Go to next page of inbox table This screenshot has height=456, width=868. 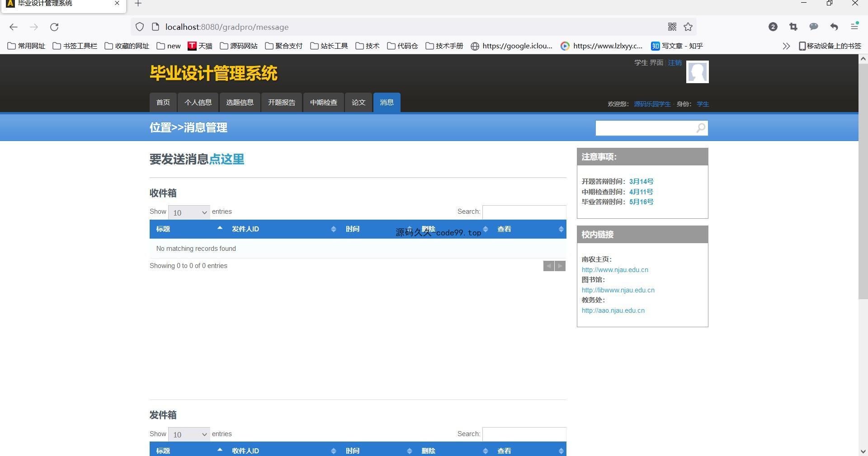point(560,266)
